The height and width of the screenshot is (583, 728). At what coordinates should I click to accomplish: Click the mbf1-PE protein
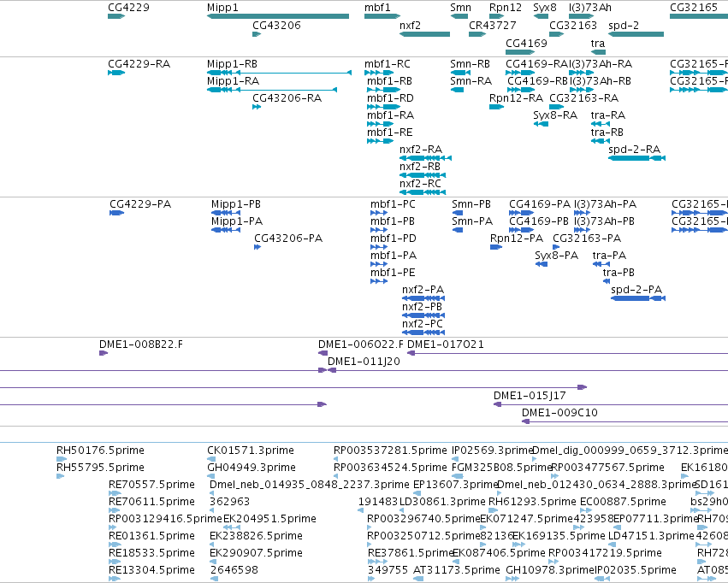click(x=379, y=281)
